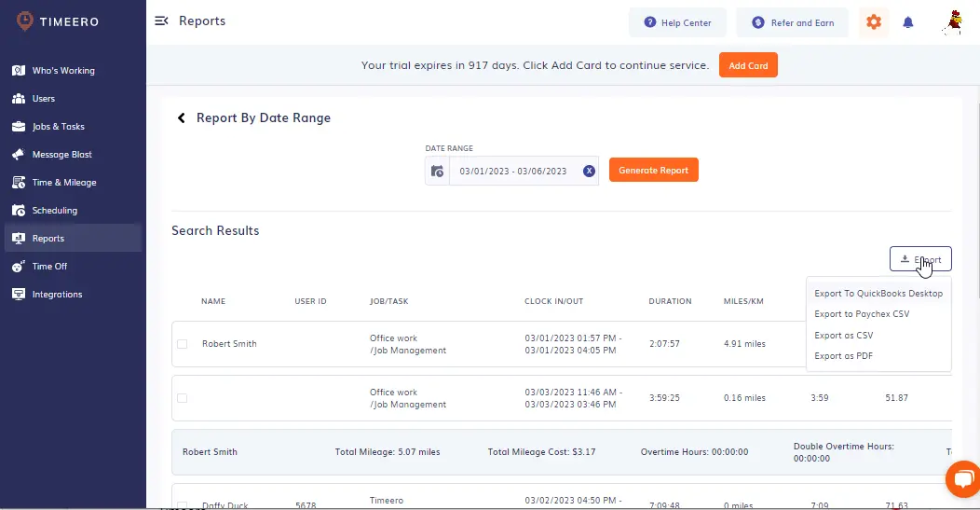Click the CLOCK IN/OUT column header
The image size is (980, 510).
coord(553,301)
